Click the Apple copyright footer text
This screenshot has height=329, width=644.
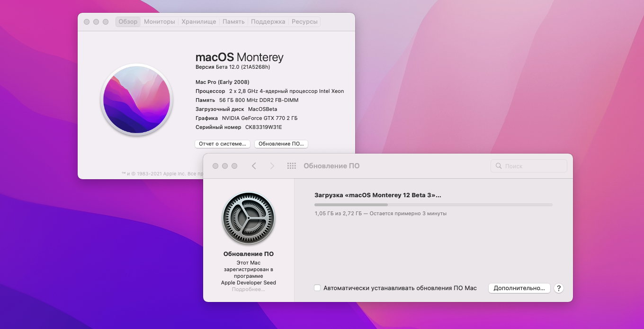[x=162, y=174]
